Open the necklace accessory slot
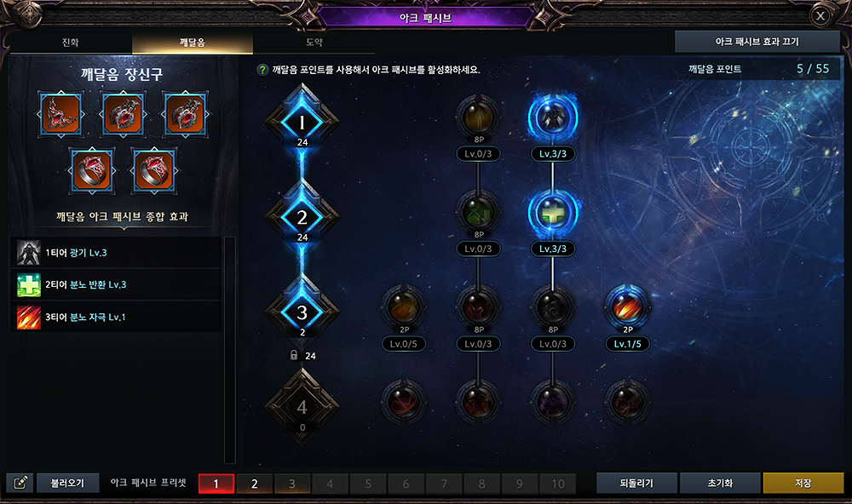The height and width of the screenshot is (504, 852). click(60, 115)
